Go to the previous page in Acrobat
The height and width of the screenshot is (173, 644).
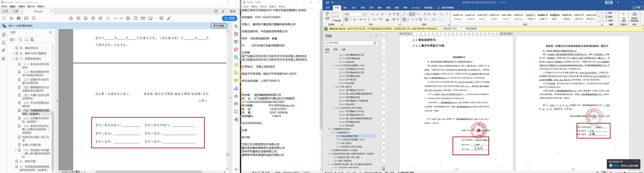pyautogui.click(x=78, y=18)
